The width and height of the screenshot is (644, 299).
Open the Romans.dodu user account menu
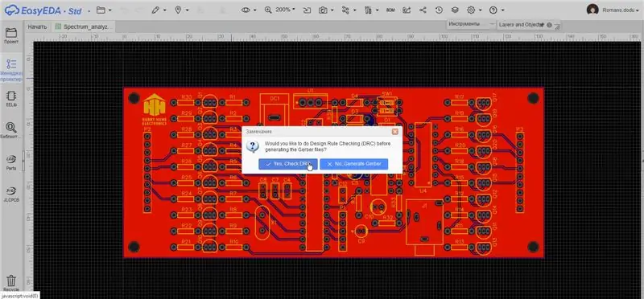pos(613,10)
